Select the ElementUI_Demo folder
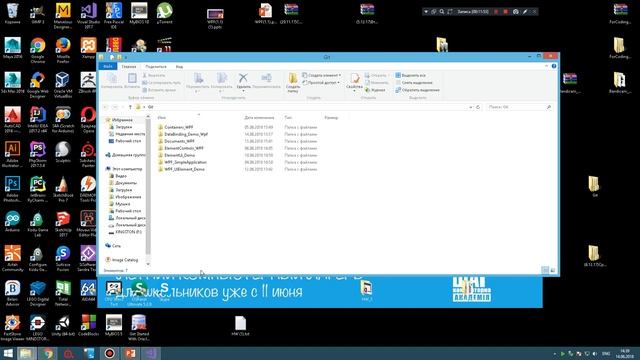Screen dimensions: 640x360 click(179, 155)
